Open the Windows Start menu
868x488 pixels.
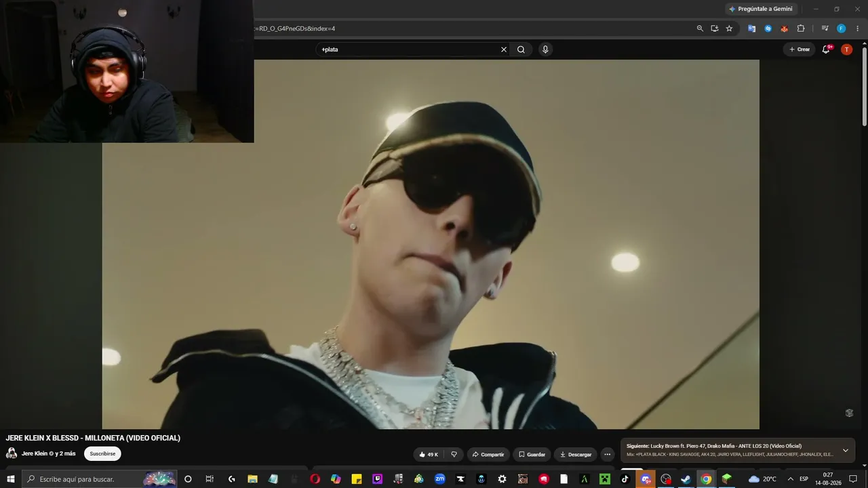10,479
